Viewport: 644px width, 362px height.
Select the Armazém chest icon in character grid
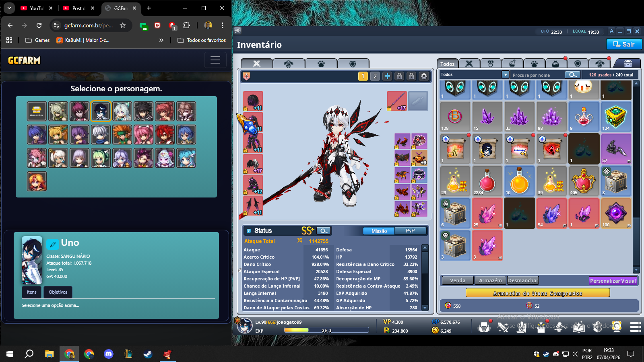[x=37, y=111]
